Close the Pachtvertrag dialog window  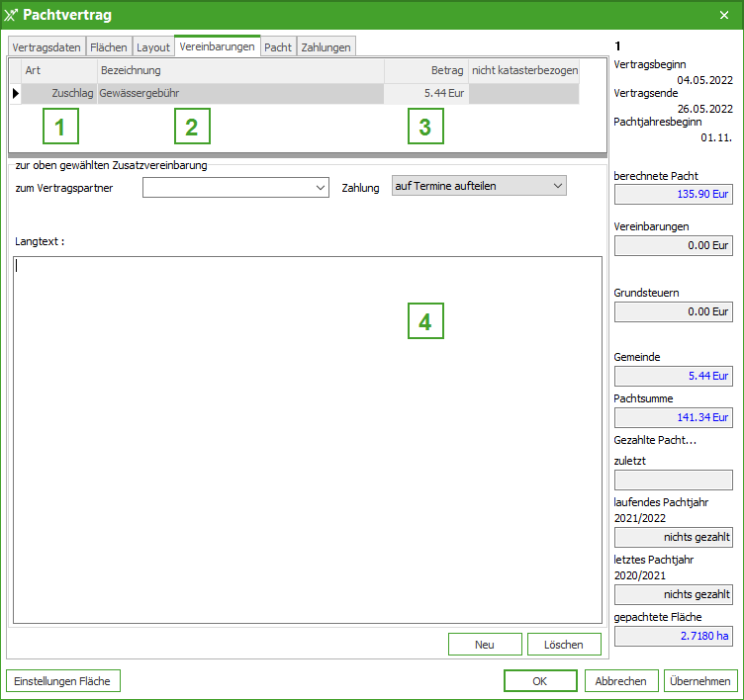723,15
